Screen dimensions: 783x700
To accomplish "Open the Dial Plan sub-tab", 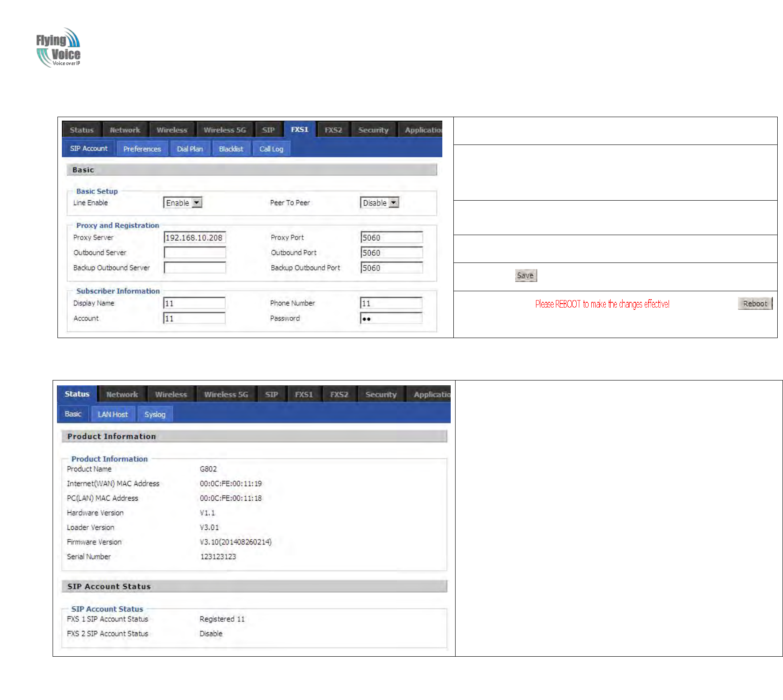I will click(x=190, y=149).
